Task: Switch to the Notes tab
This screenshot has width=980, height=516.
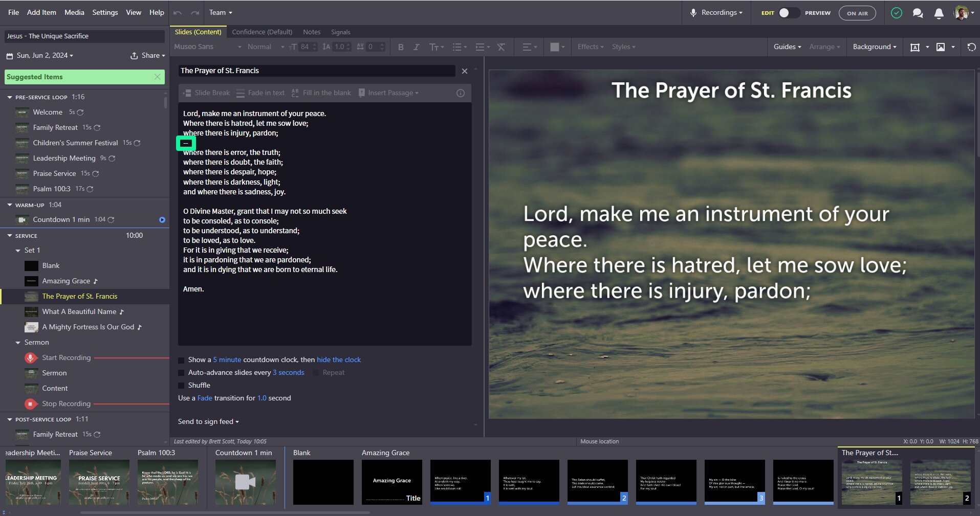Action: click(312, 32)
